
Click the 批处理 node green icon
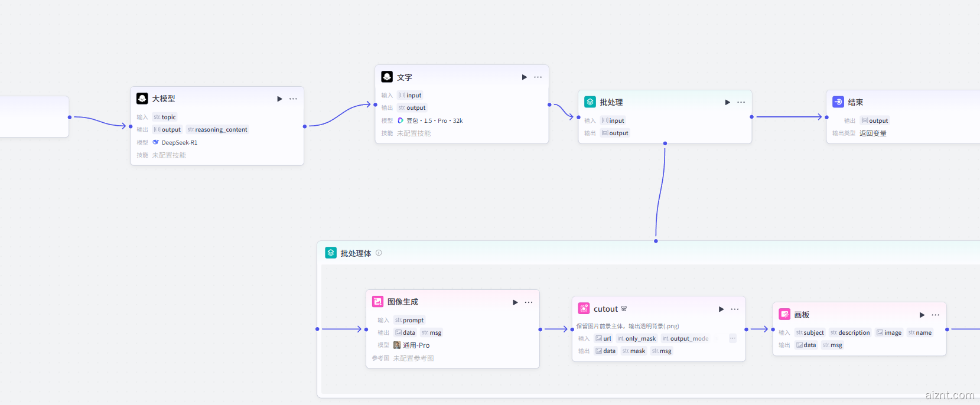590,102
